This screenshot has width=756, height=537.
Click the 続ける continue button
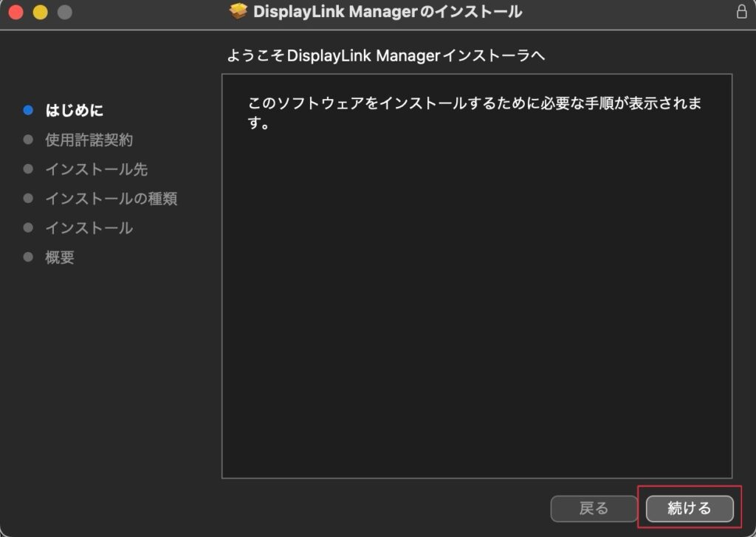tap(690, 508)
